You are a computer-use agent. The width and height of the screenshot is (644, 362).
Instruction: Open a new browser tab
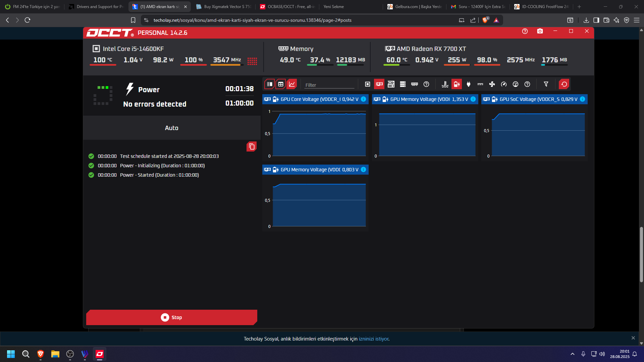579,7
